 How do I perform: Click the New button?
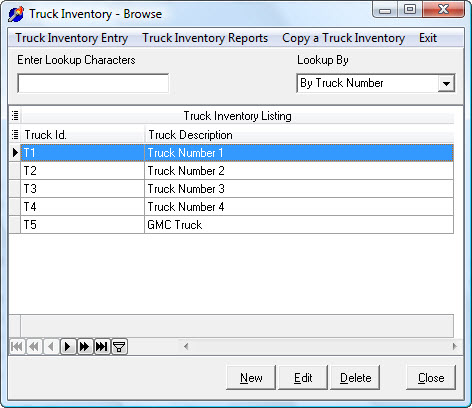click(251, 377)
